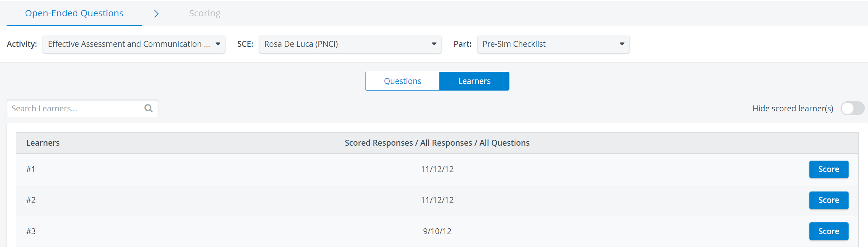Viewport: 868px width, 247px height.
Task: Score learner #2 responses
Action: pos(829,200)
